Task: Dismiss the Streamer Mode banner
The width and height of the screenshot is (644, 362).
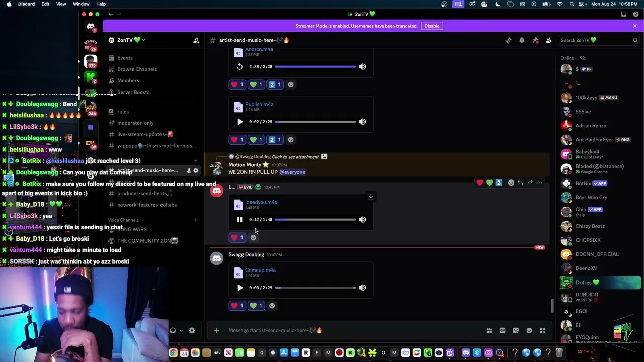Action: click(635, 26)
